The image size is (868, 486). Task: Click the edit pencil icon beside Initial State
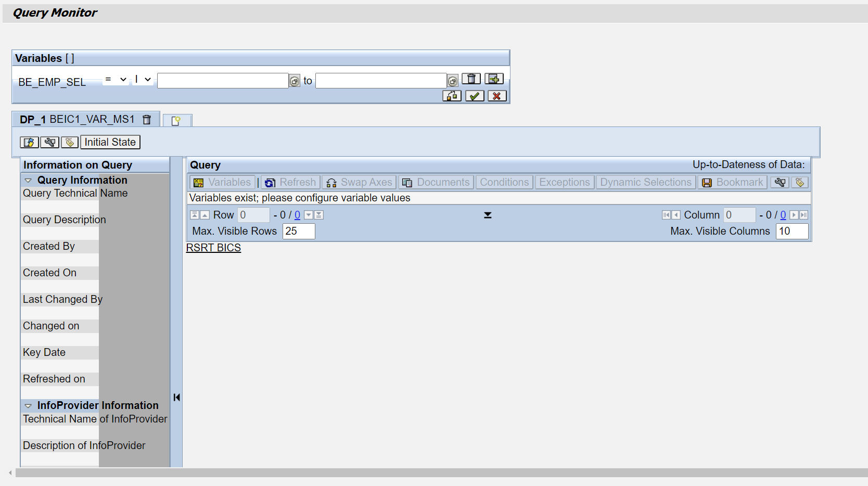[x=29, y=142]
